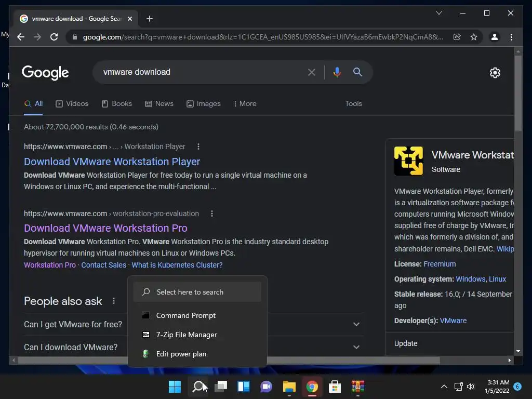Open 7-Zip File Manager from flyout
532x399 pixels.
pyautogui.click(x=197, y=335)
